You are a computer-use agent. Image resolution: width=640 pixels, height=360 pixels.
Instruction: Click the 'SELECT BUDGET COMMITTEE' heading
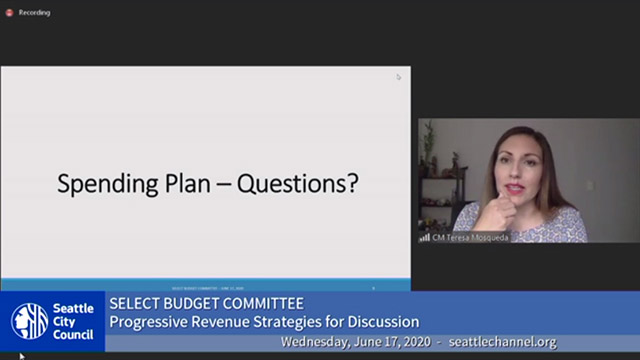point(207,304)
